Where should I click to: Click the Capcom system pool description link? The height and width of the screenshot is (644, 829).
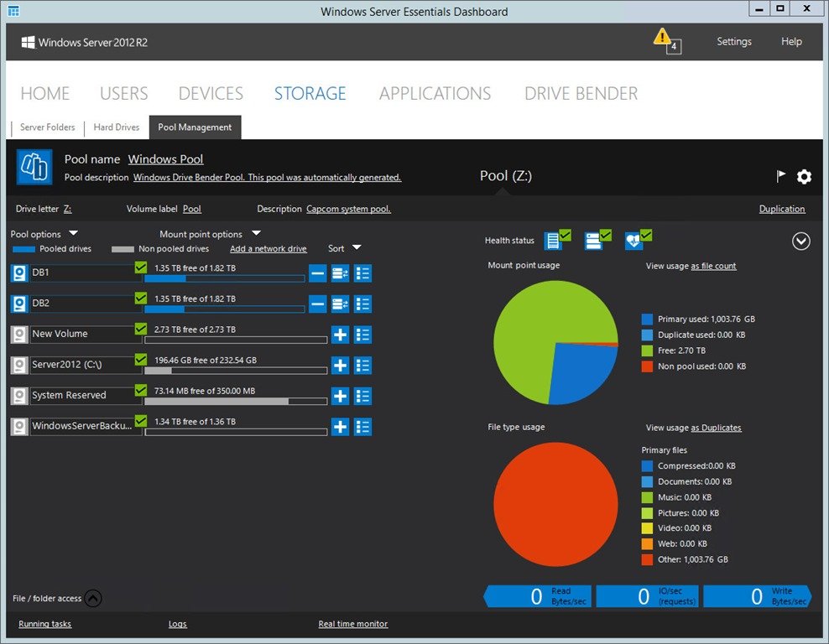(x=348, y=209)
